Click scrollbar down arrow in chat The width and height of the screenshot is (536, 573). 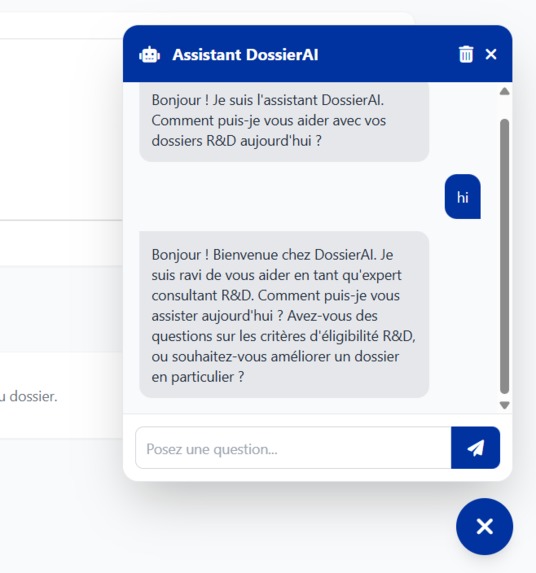(505, 405)
